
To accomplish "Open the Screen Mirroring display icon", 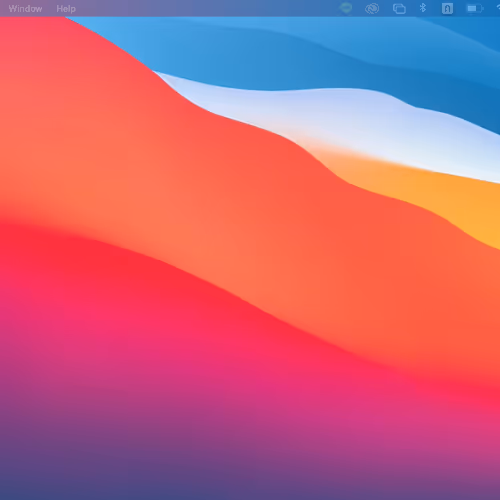I will (399, 8).
